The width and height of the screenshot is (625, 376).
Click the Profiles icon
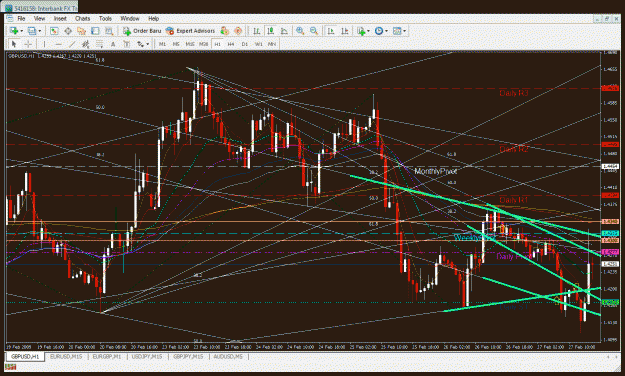click(32, 31)
